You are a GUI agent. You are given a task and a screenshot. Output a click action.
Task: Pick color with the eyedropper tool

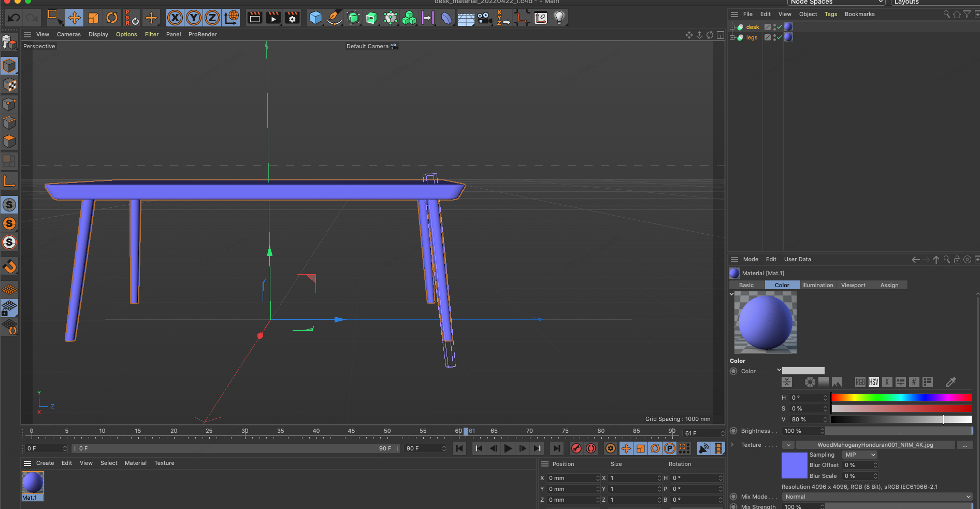(950, 382)
